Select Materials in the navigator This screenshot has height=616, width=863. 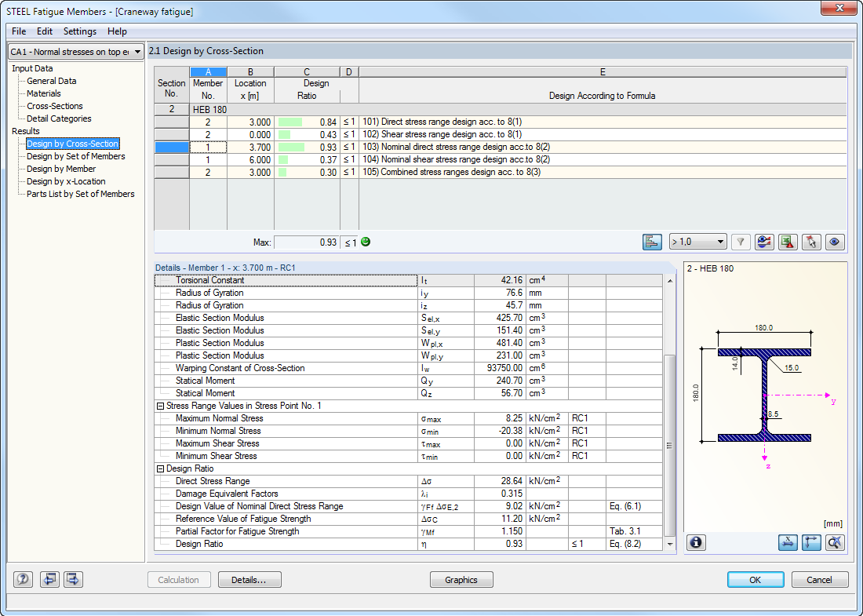pos(43,93)
